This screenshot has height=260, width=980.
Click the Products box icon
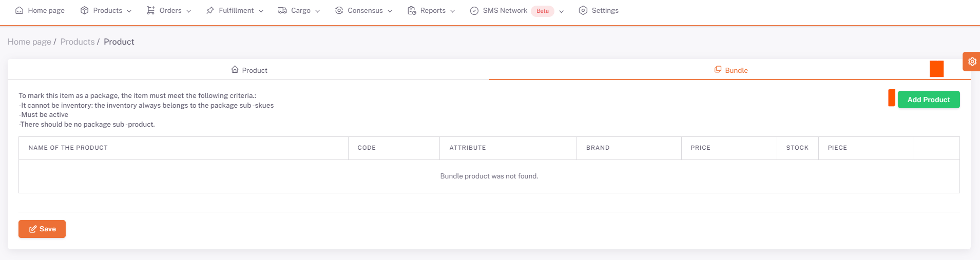pyautogui.click(x=85, y=10)
